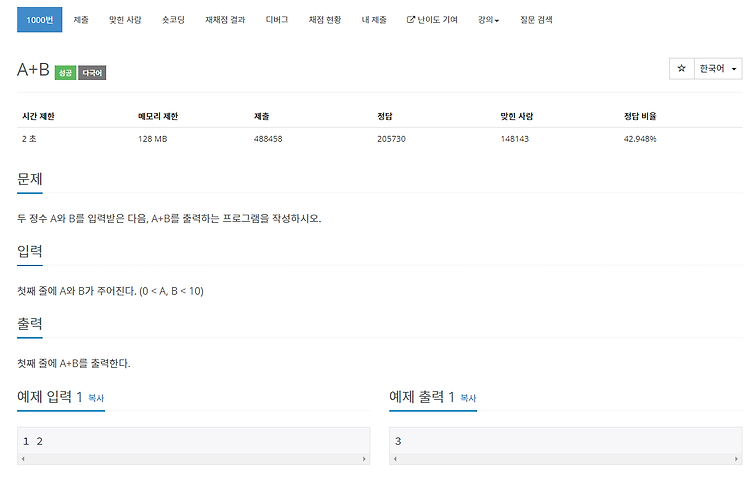Screen dimensions: 750x477
Task: Open the 숏코딩 tab
Action: coord(173,20)
